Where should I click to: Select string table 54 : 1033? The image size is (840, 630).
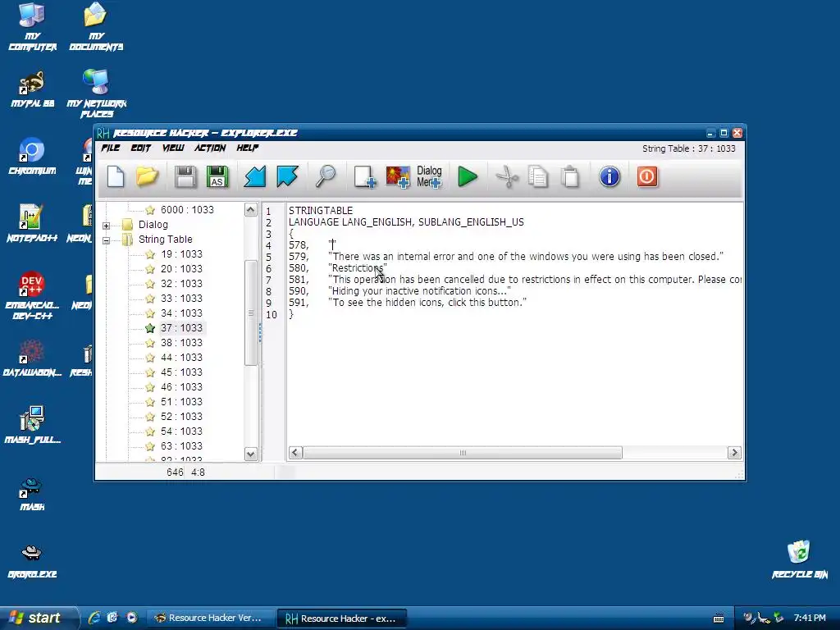pyautogui.click(x=181, y=431)
